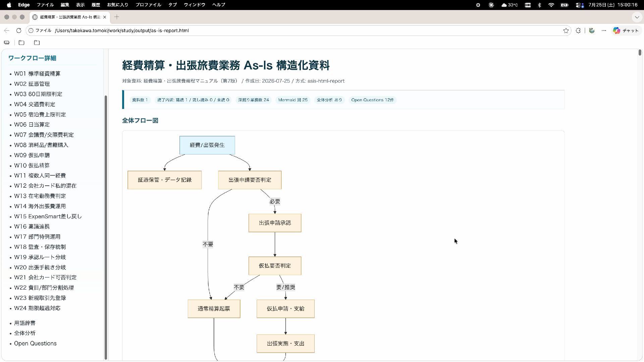Go to W03 60日期限判定 section

pyautogui.click(x=38, y=94)
